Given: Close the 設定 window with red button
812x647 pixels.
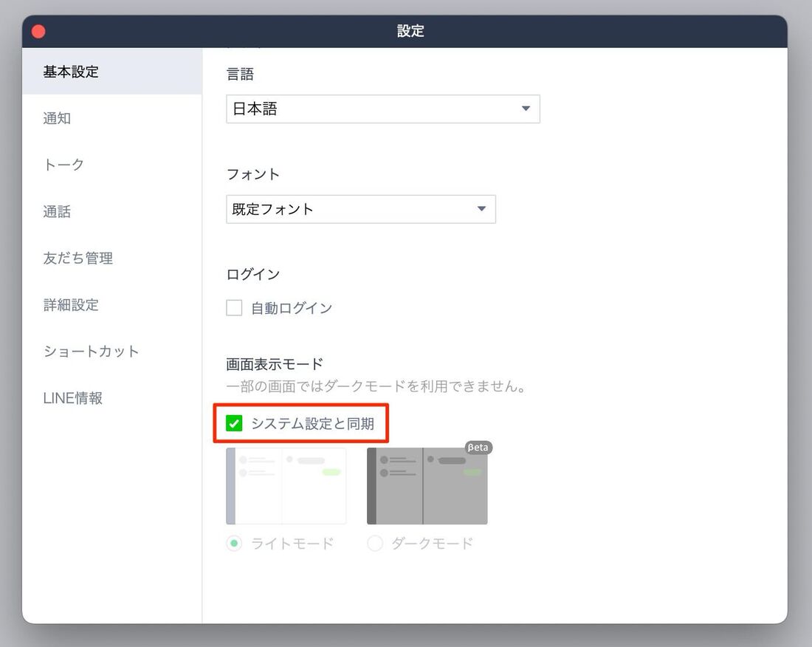Looking at the screenshot, I should 38,31.
